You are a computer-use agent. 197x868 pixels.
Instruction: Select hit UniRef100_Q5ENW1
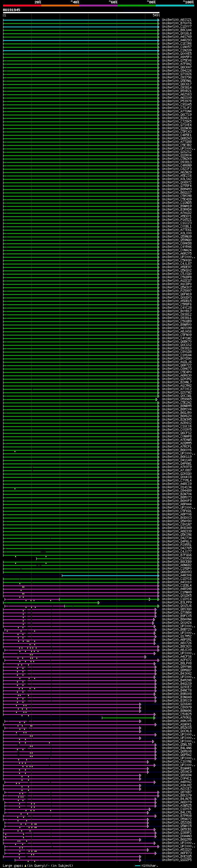click(176, 81)
